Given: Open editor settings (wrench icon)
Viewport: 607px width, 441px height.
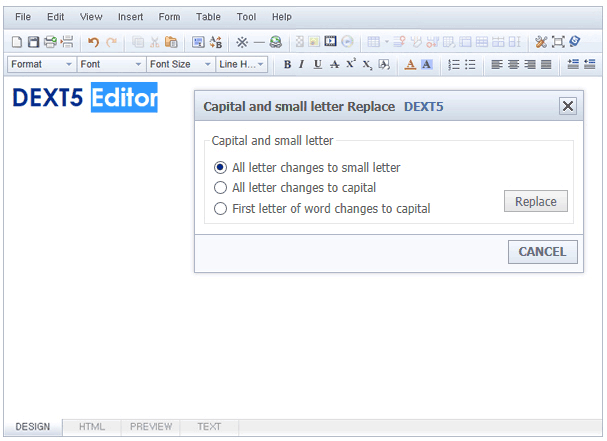Looking at the screenshot, I should pos(541,41).
